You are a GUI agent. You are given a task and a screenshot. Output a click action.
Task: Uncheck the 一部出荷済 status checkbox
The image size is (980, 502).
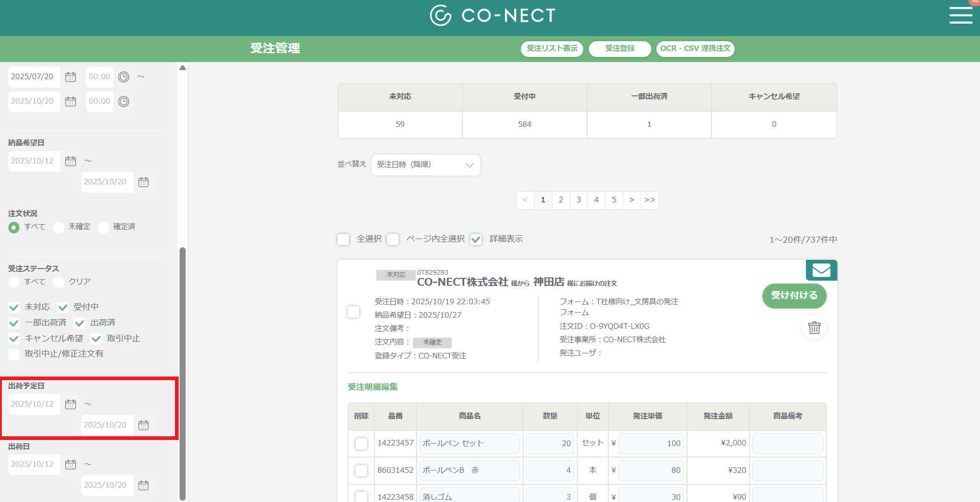pos(14,323)
